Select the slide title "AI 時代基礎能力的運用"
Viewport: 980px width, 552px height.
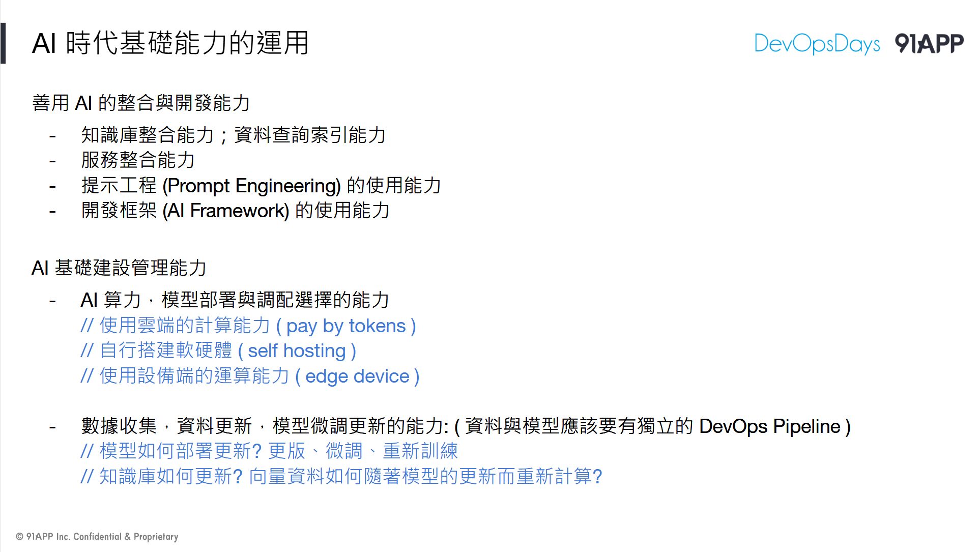(170, 43)
